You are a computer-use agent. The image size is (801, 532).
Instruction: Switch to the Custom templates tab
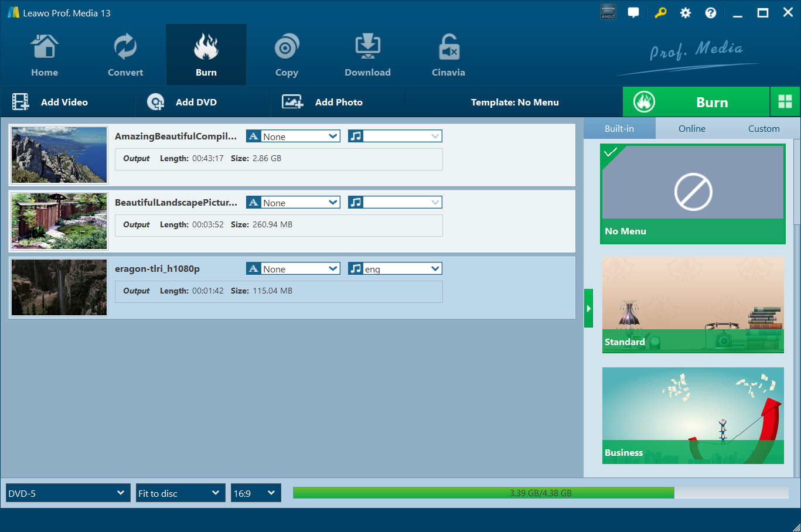(763, 128)
